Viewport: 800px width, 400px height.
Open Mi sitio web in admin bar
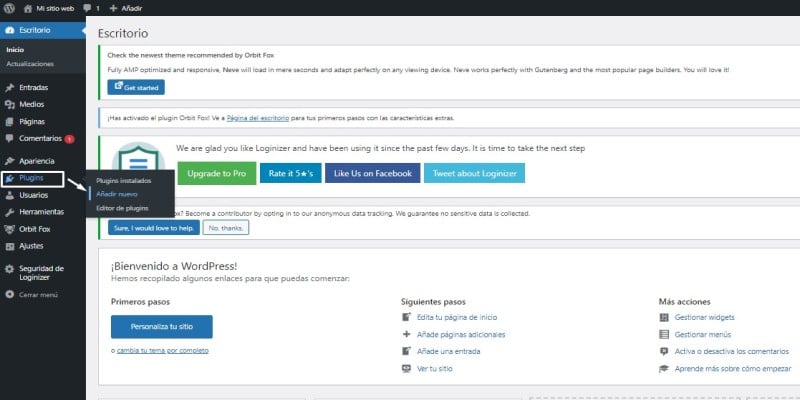point(55,9)
